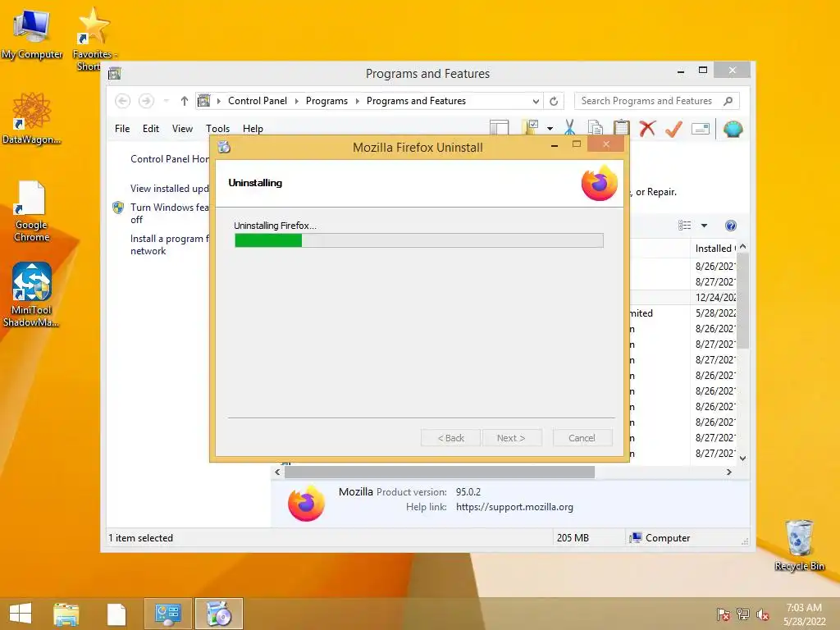Screen dimensions: 840x630
Task: Click the Up arrow navigation button
Action: click(185, 101)
